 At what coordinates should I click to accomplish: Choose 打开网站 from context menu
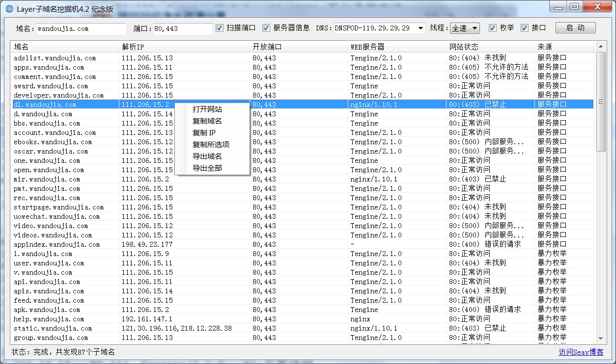pos(212,109)
